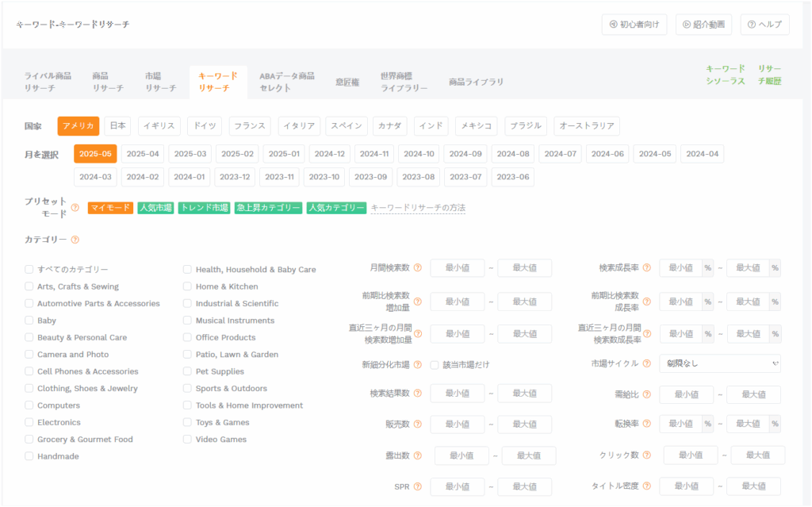Choose ドイツ as the country

205,126
